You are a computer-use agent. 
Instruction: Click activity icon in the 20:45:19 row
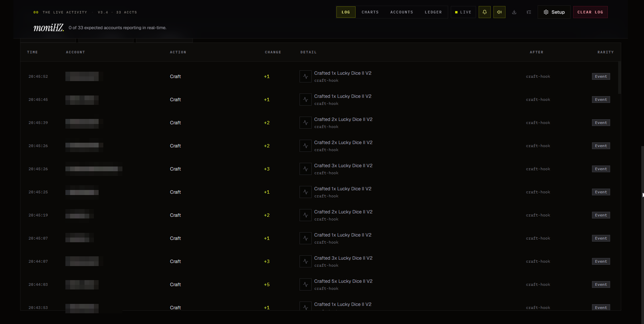[x=305, y=215]
